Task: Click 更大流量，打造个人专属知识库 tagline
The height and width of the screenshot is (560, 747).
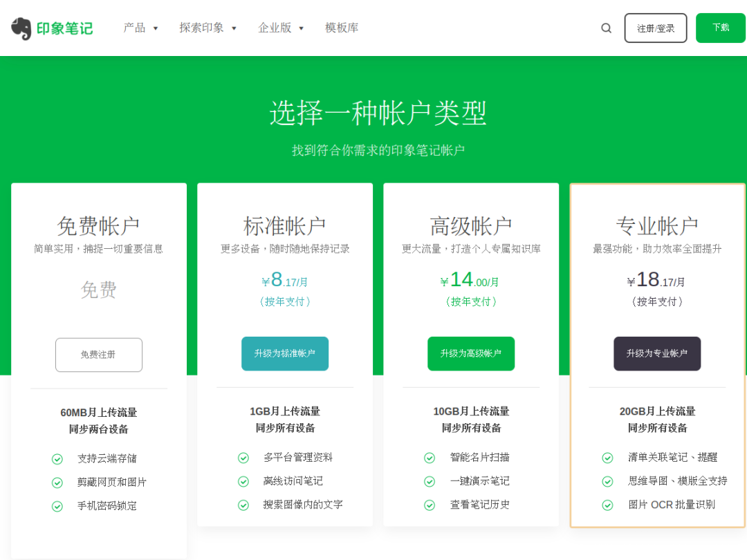Action: pos(471,249)
